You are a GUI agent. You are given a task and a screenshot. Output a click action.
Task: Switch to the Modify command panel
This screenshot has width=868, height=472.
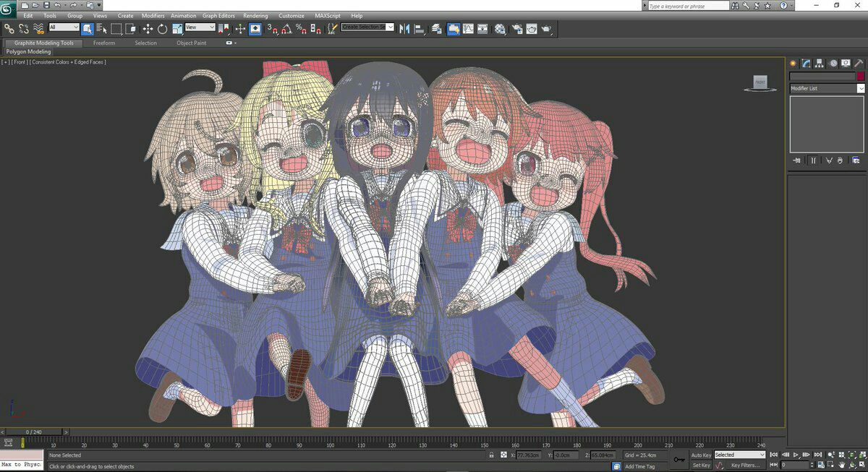tap(806, 64)
